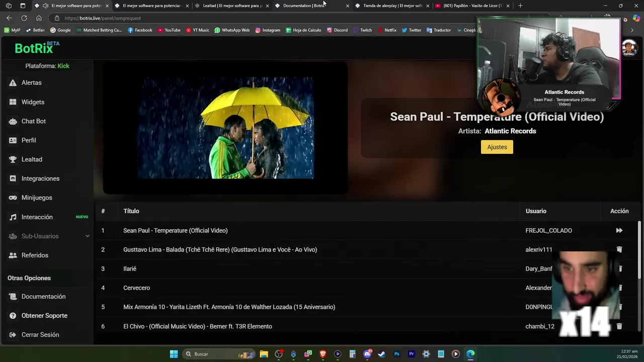Open the Hoja de Calculo bookmark
The image size is (644, 362).
click(x=303, y=30)
